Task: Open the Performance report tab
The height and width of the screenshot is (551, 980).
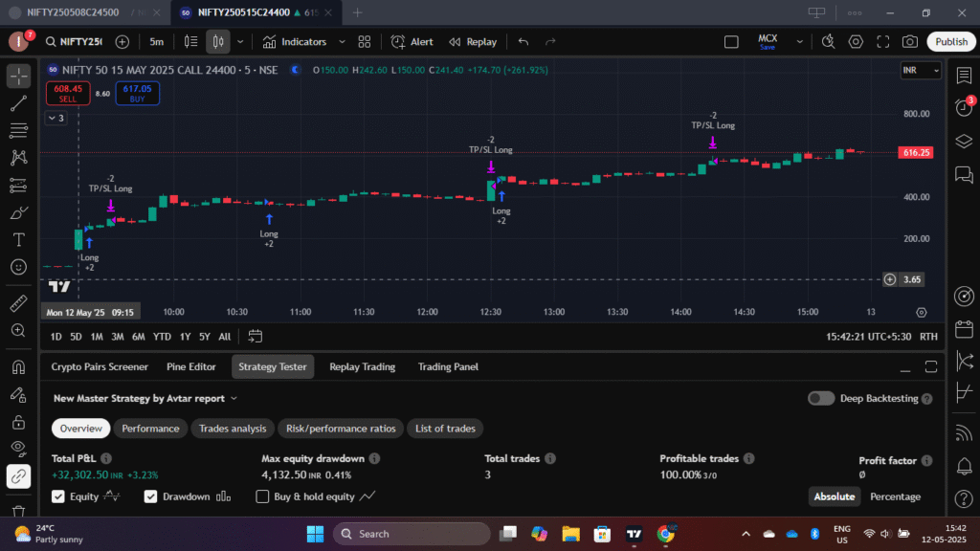Action: tap(150, 429)
